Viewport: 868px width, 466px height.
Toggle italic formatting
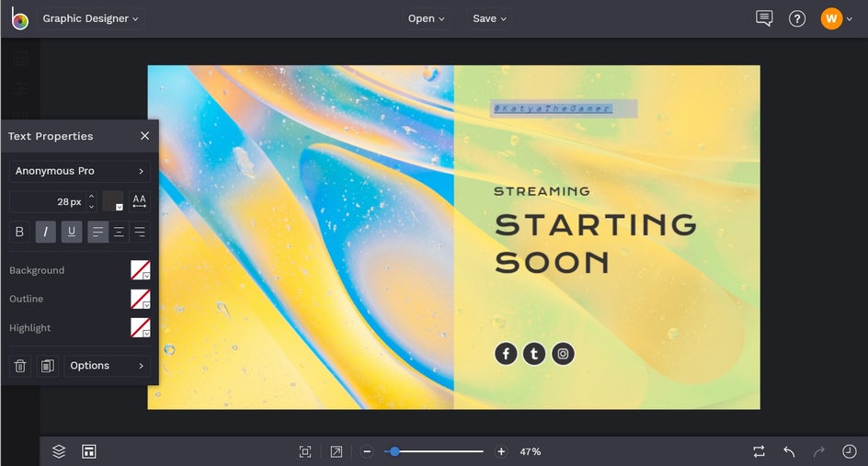pyautogui.click(x=45, y=232)
